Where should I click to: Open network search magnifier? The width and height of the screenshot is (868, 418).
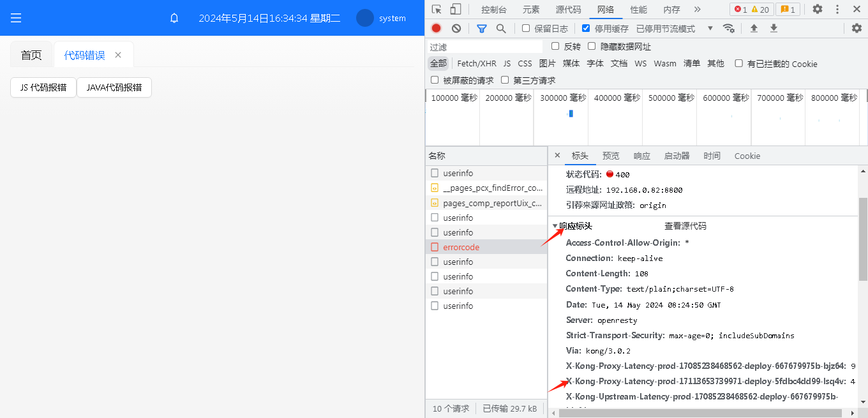point(501,28)
